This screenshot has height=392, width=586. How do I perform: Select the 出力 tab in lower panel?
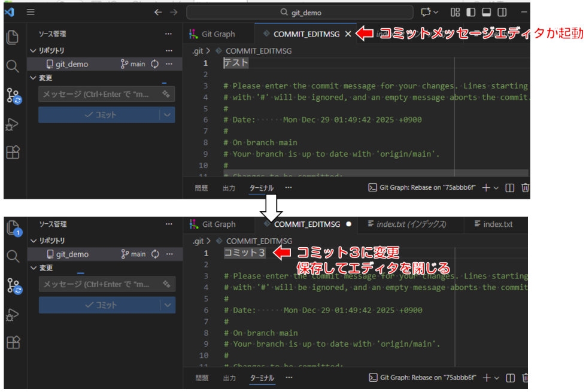[x=229, y=378]
